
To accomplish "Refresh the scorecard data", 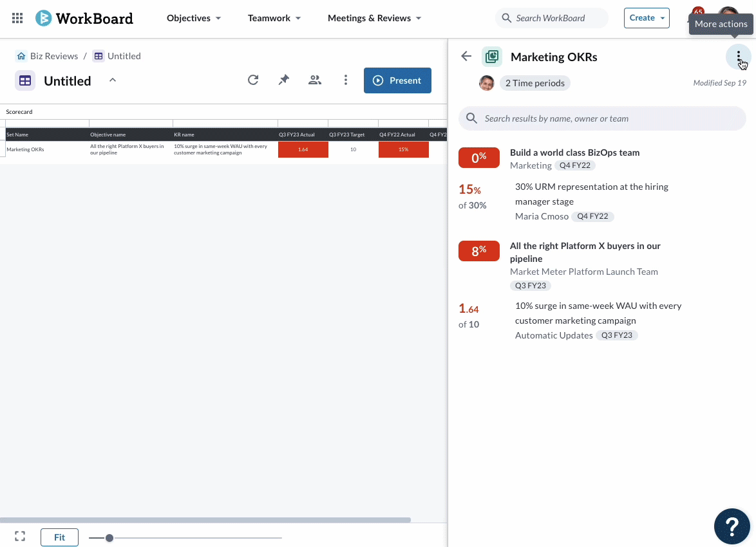I will (x=253, y=80).
